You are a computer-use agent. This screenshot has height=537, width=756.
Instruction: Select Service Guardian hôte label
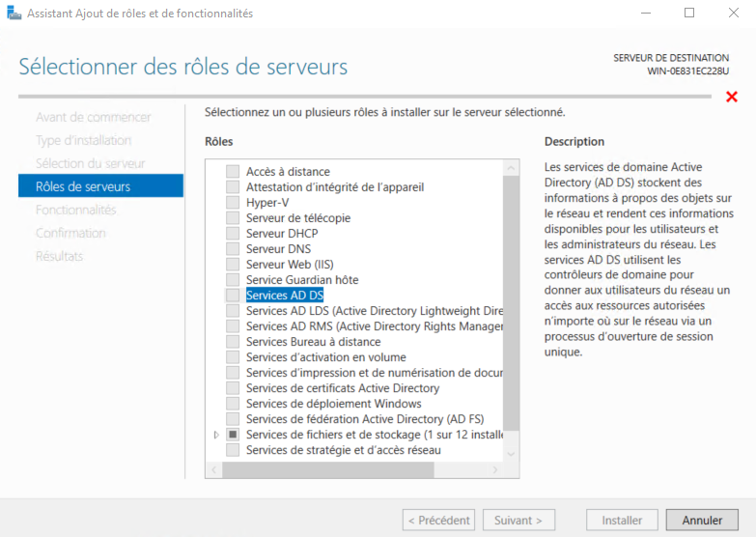tap(302, 279)
